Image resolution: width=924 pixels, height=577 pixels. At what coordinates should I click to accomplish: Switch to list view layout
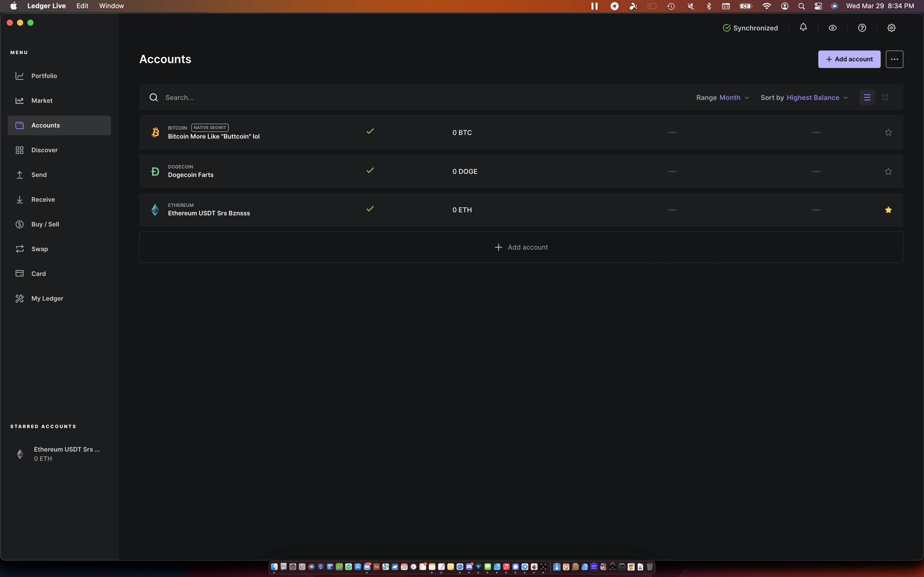click(867, 98)
